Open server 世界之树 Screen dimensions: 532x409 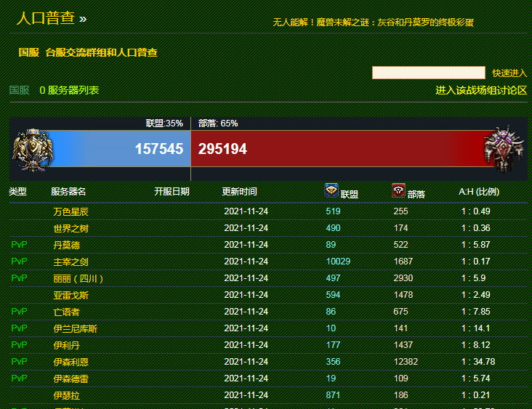point(71,229)
